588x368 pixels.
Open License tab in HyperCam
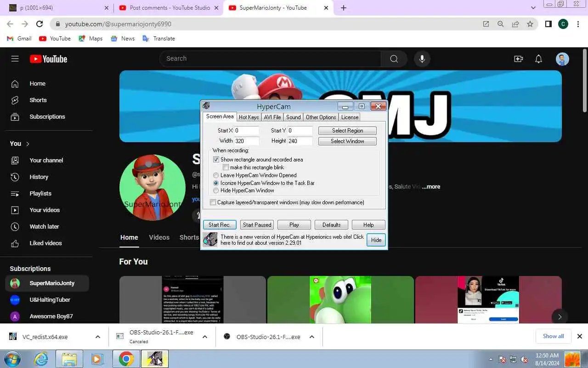point(350,117)
